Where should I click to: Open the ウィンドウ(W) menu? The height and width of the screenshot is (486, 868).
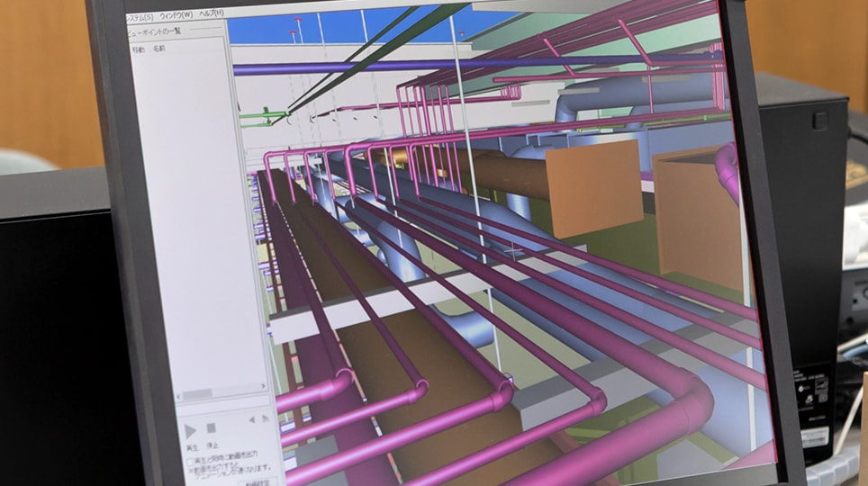[176, 15]
